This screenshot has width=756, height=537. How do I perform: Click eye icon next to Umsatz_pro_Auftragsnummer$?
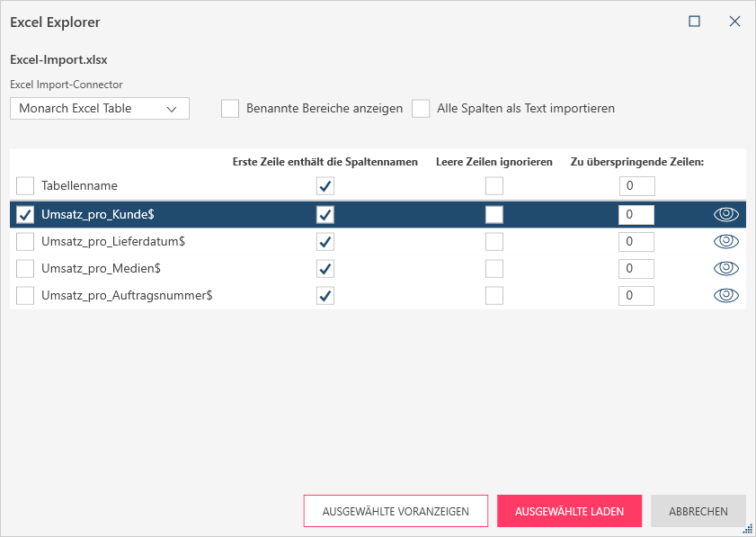click(725, 295)
